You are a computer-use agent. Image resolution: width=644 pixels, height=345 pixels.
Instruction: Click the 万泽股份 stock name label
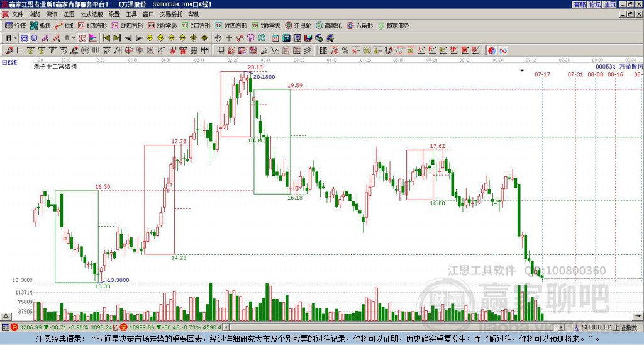[x=631, y=66]
